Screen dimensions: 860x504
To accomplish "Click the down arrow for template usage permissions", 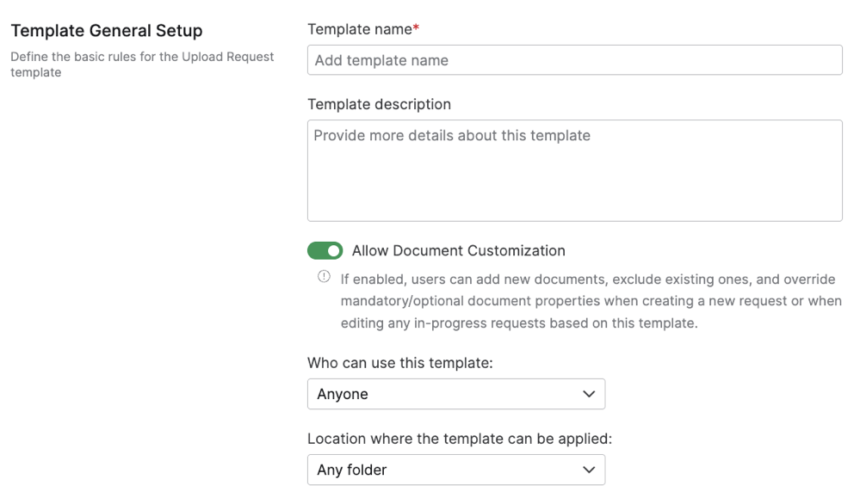I will click(590, 394).
